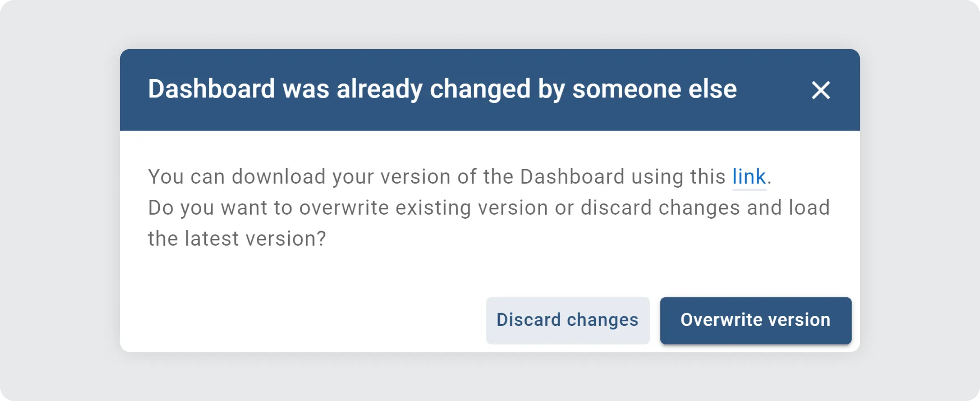This screenshot has width=980, height=401.
Task: Select the light grey Discard changes button
Action: point(567,320)
